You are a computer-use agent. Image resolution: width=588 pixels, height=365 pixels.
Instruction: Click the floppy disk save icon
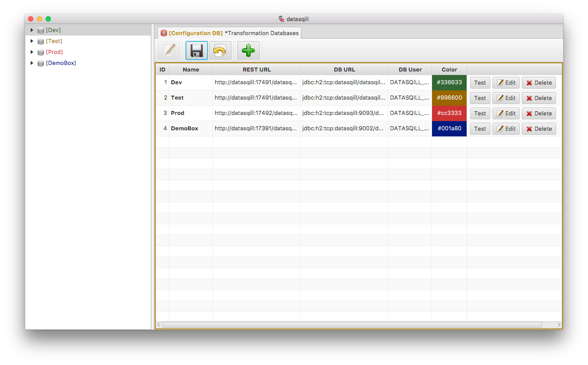click(x=197, y=50)
